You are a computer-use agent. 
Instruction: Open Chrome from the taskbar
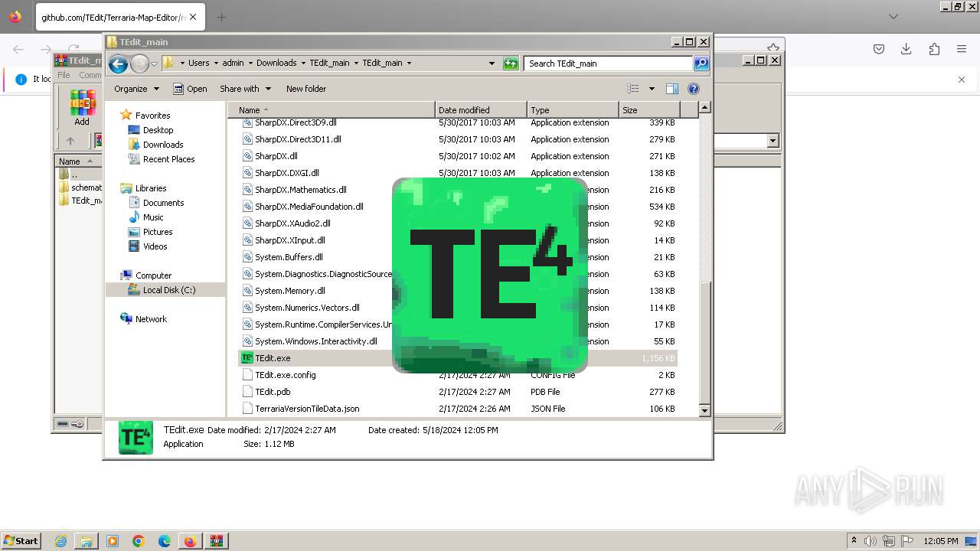coord(139,541)
